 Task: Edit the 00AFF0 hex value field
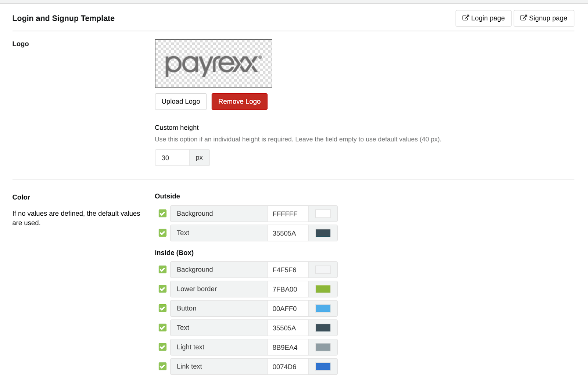coord(288,308)
